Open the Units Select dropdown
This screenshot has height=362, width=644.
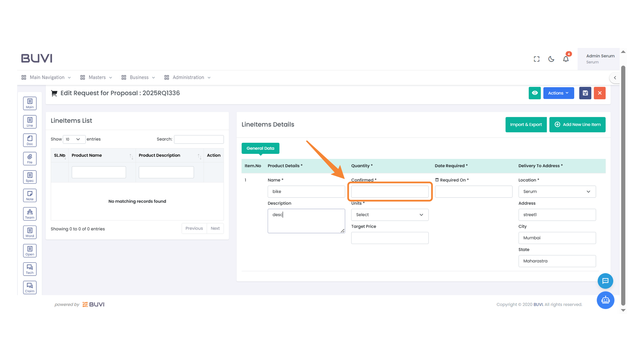(x=389, y=215)
